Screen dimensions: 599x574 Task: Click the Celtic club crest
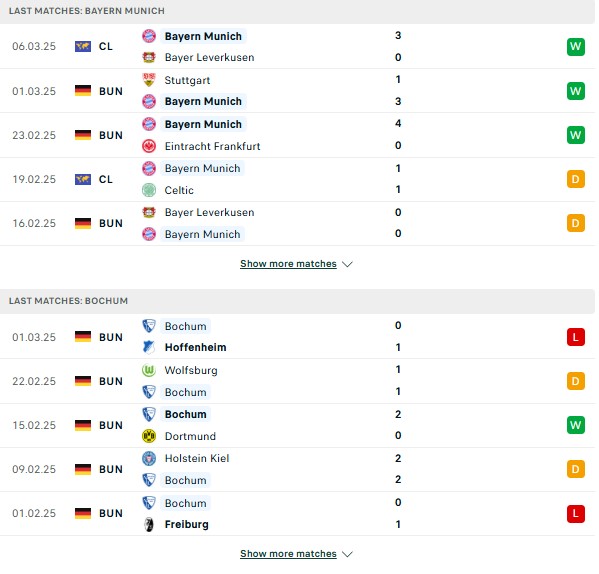click(x=149, y=190)
